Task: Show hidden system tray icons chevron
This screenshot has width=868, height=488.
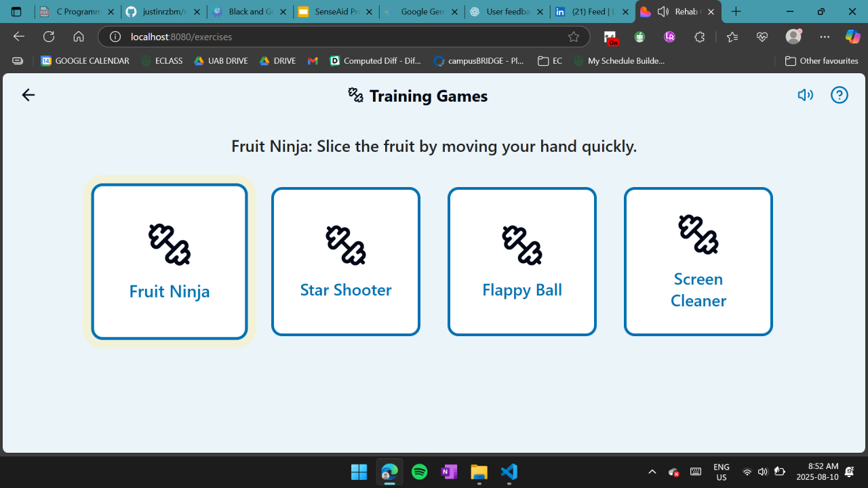Action: [652, 472]
